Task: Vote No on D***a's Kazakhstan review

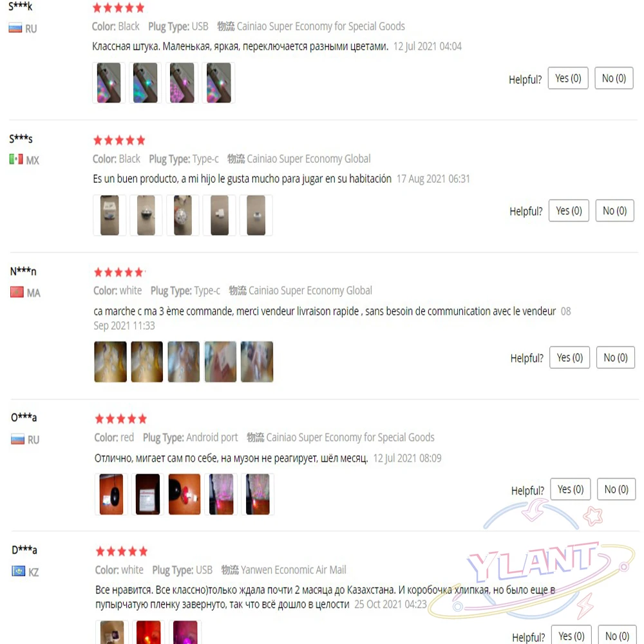Action: [617, 636]
